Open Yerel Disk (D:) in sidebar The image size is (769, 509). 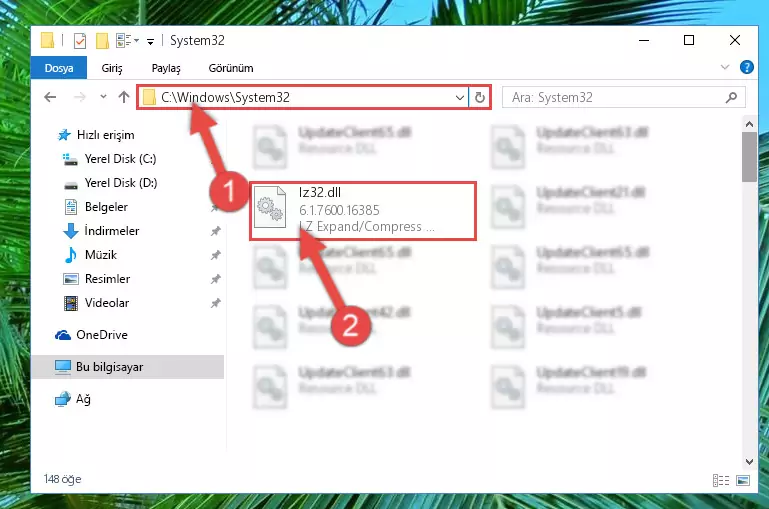[x=121, y=183]
